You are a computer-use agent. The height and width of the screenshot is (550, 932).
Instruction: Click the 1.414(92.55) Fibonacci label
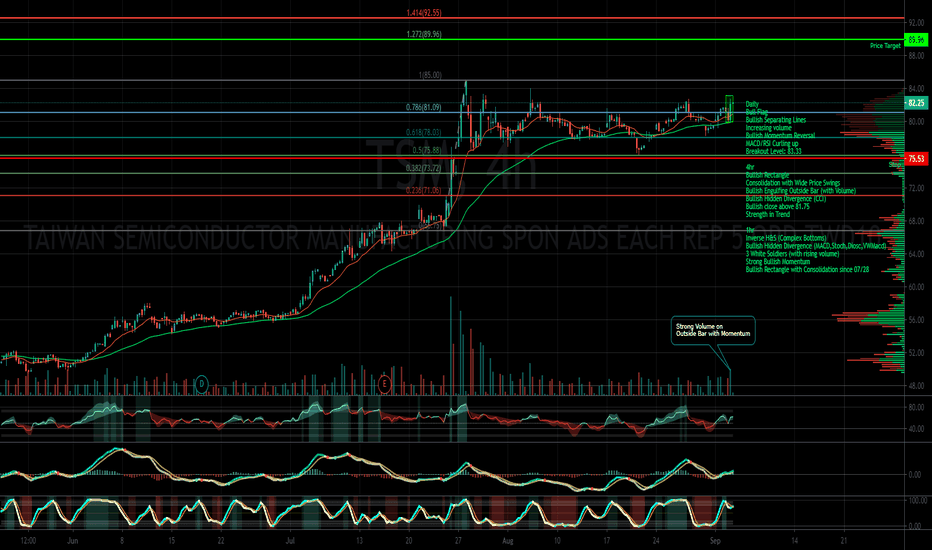click(424, 12)
